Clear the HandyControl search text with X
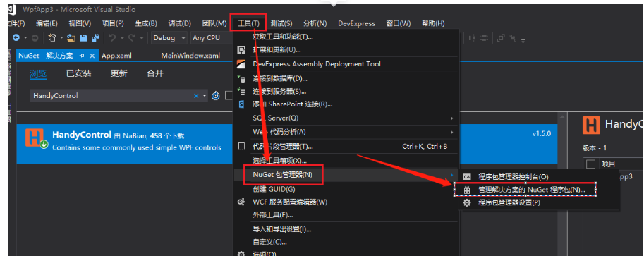The width and height of the screenshot is (644, 256). (x=196, y=96)
